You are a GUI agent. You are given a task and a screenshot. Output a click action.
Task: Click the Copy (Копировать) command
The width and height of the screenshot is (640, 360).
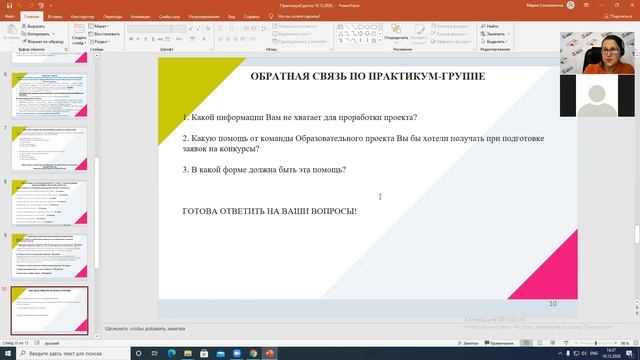[x=37, y=34]
